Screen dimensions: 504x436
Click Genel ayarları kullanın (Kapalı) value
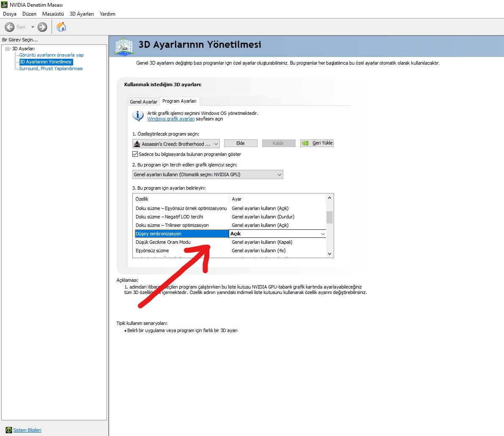[x=262, y=242]
